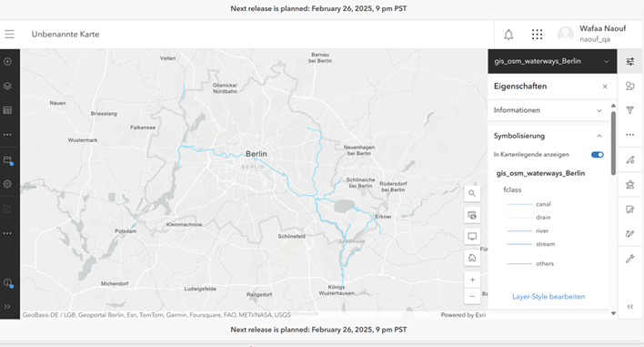The image size is (644, 347).
Task: Click the panel scrollbar up arrow
Action: (x=613, y=106)
